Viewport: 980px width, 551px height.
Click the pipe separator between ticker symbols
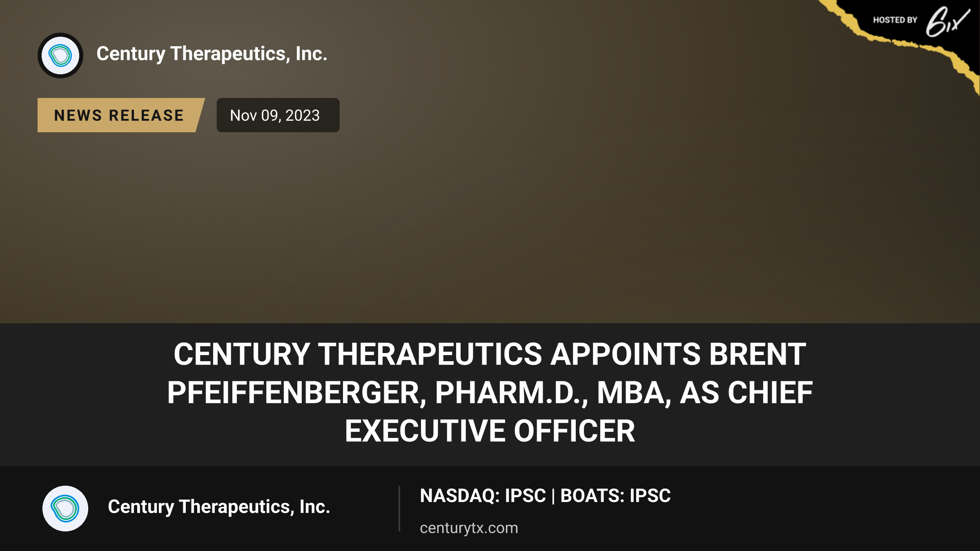tap(553, 496)
